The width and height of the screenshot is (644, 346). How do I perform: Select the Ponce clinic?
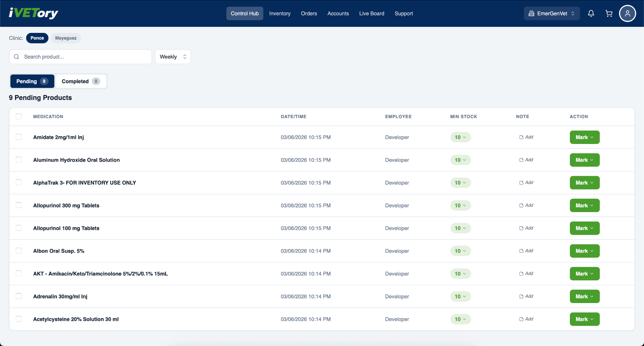pyautogui.click(x=37, y=38)
